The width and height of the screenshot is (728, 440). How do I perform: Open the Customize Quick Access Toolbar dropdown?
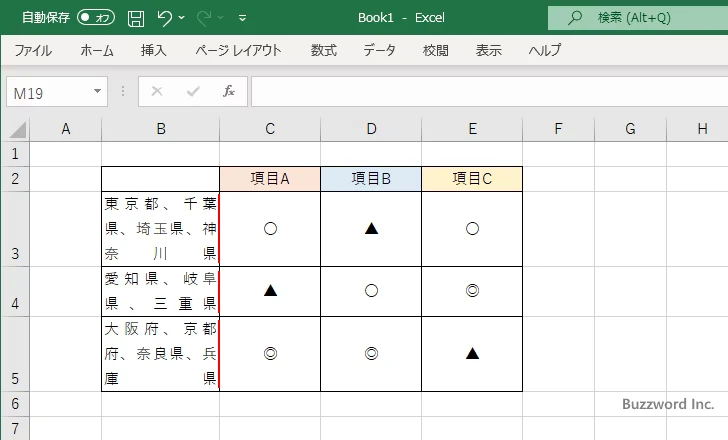click(x=242, y=18)
